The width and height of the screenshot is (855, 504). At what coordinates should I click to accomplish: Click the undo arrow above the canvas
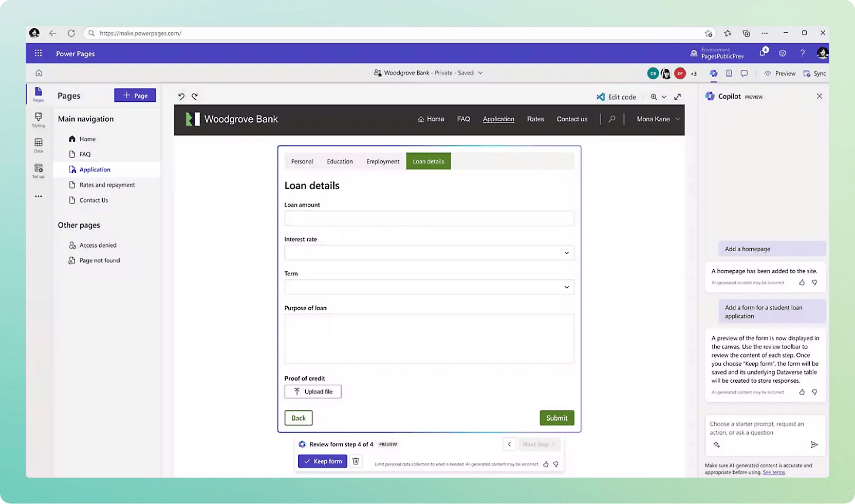coord(181,96)
